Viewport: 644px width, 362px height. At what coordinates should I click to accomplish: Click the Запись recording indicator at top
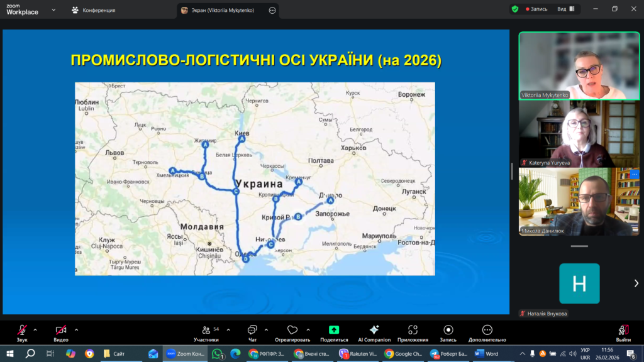point(536,9)
